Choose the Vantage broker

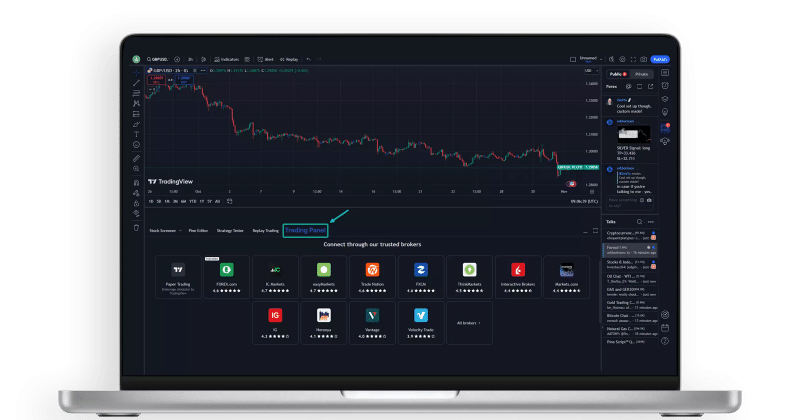click(372, 323)
